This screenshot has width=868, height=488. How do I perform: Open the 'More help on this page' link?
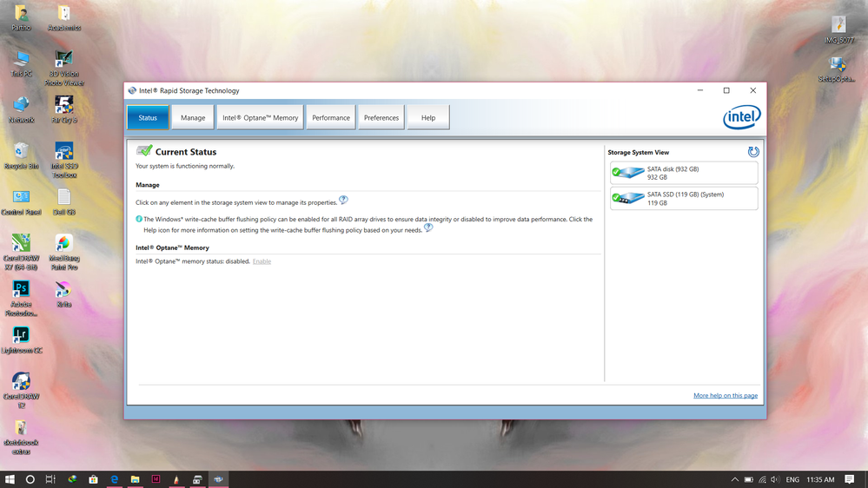725,395
